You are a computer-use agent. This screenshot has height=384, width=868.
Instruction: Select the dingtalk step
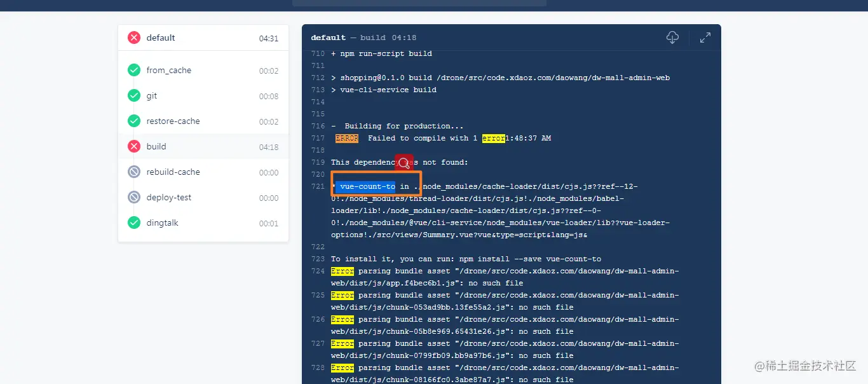click(203, 223)
